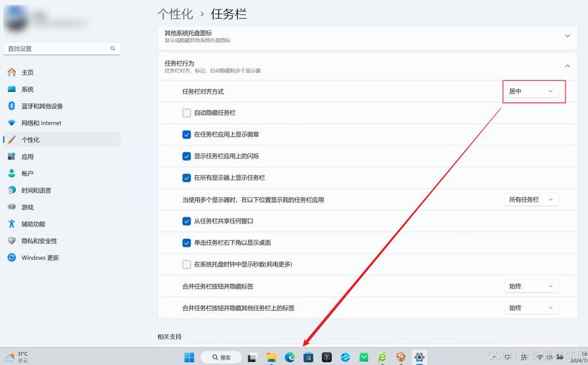Click the 个性化 breadcrumb link
Image resolution: width=588 pixels, height=365 pixels.
coord(175,15)
